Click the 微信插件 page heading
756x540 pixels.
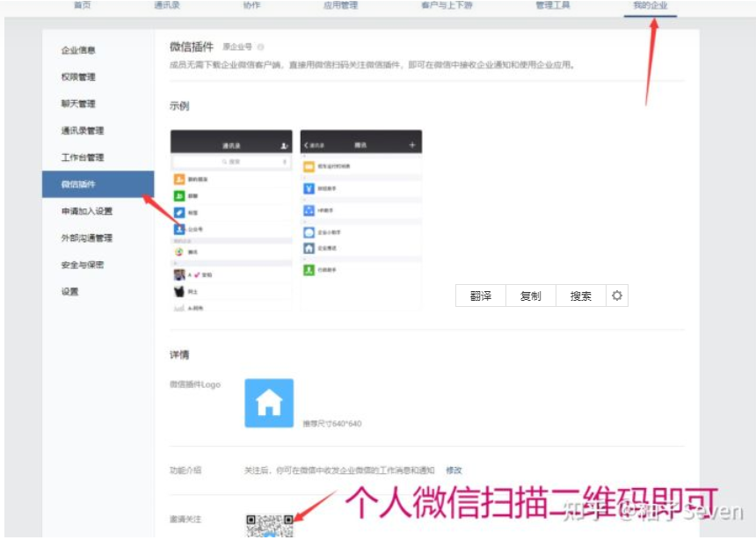click(192, 47)
